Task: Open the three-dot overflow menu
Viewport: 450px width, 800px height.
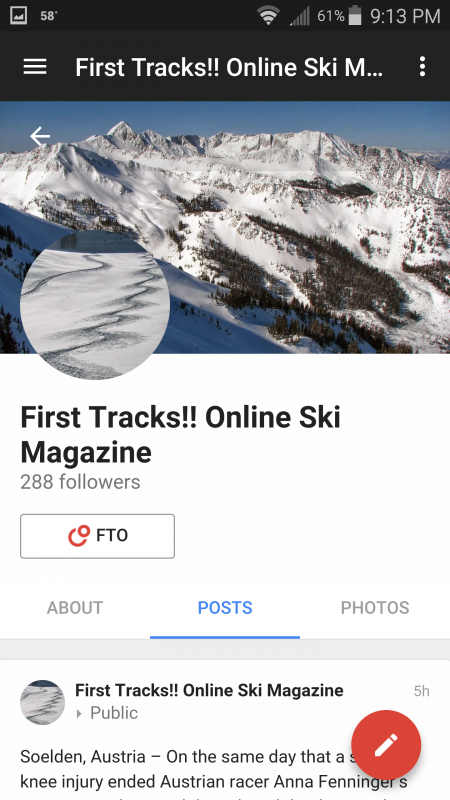Action: coord(422,66)
